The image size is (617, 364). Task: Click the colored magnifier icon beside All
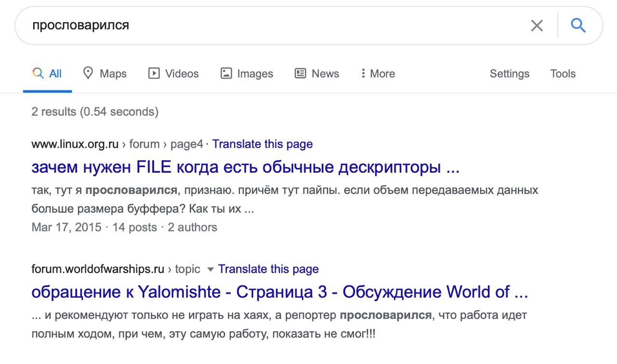[38, 73]
